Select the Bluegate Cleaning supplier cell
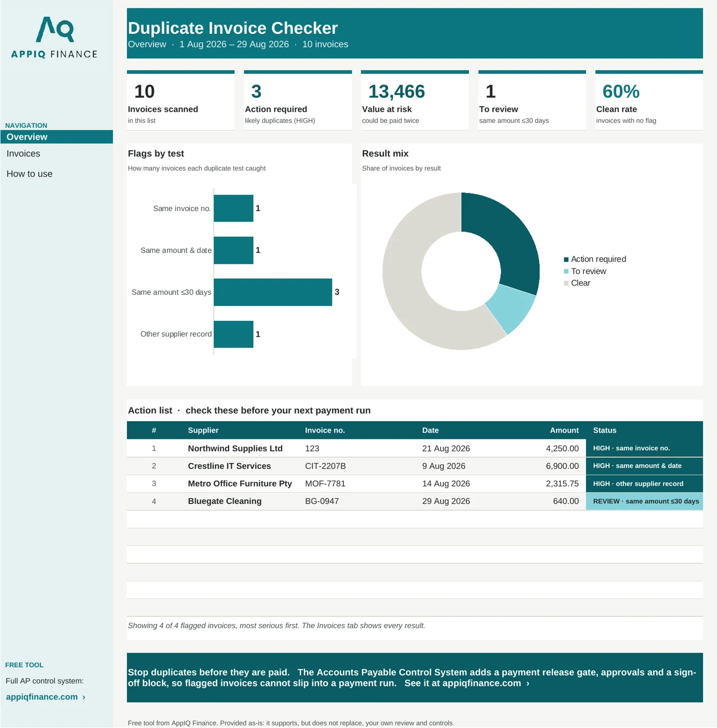 click(225, 501)
